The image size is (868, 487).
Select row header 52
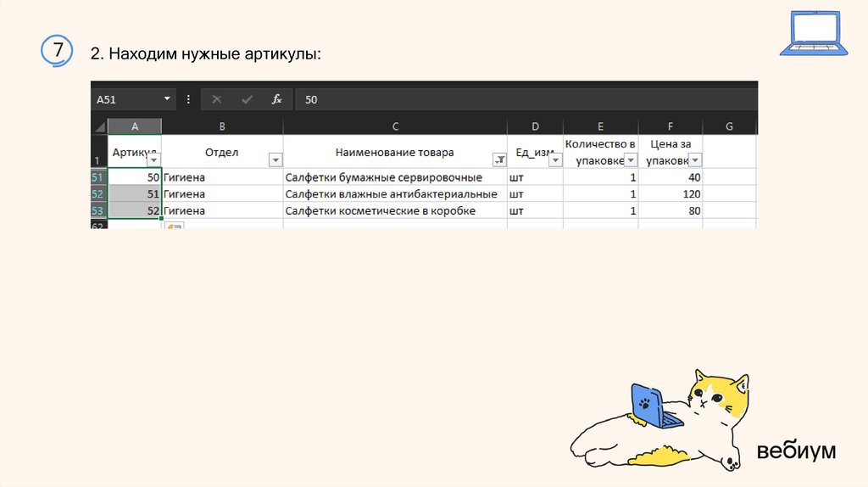[x=98, y=194]
